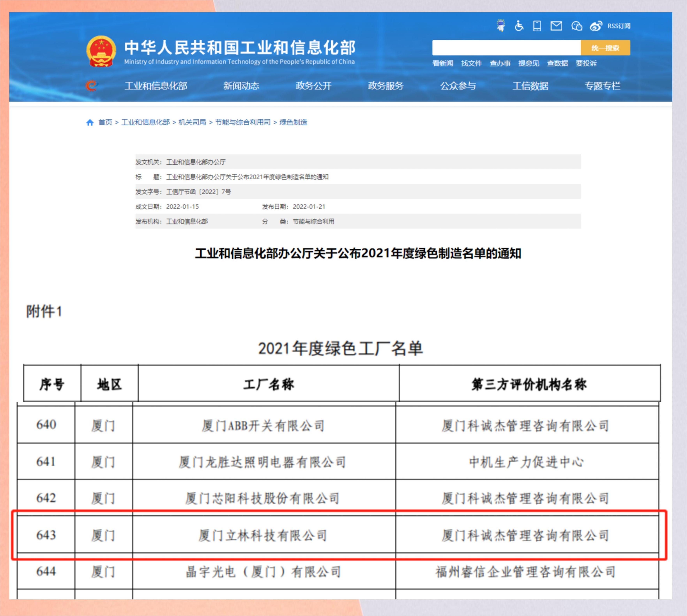Click serial number 640 in the table

click(x=46, y=425)
